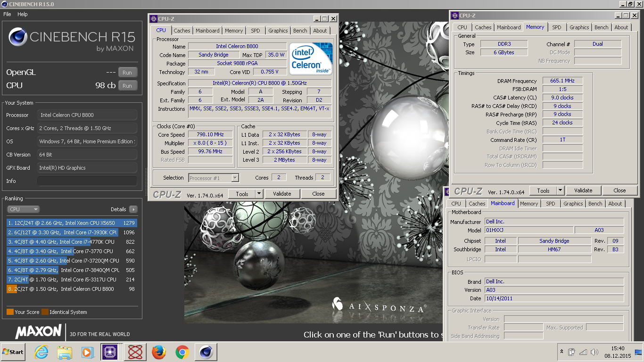Open Windows Explorer from the taskbar
Image resolution: width=644 pixels, height=362 pixels.
pos(64,352)
